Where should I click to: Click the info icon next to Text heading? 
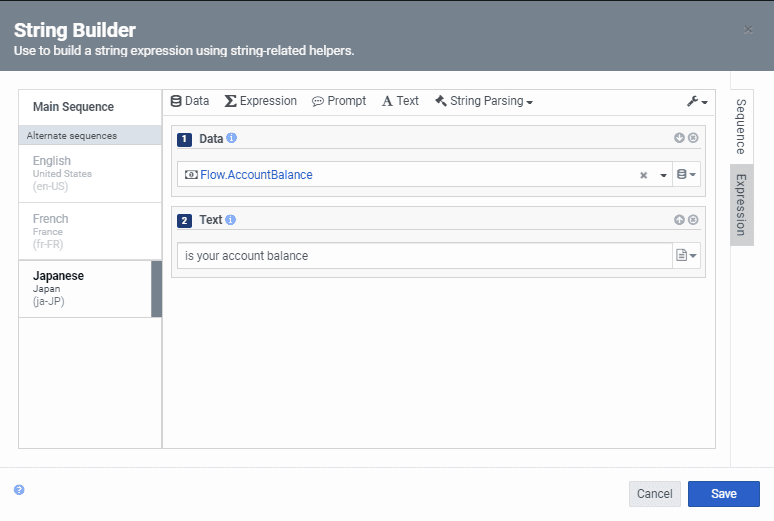(231, 220)
